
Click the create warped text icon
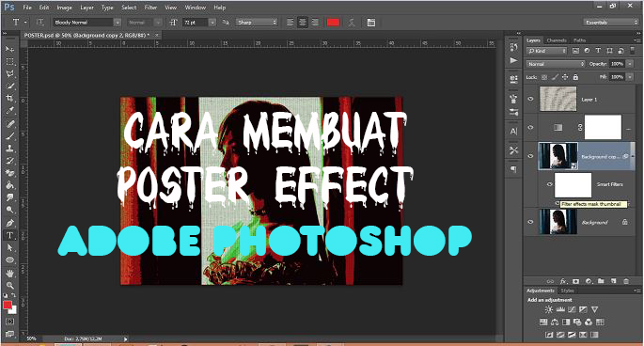(352, 23)
